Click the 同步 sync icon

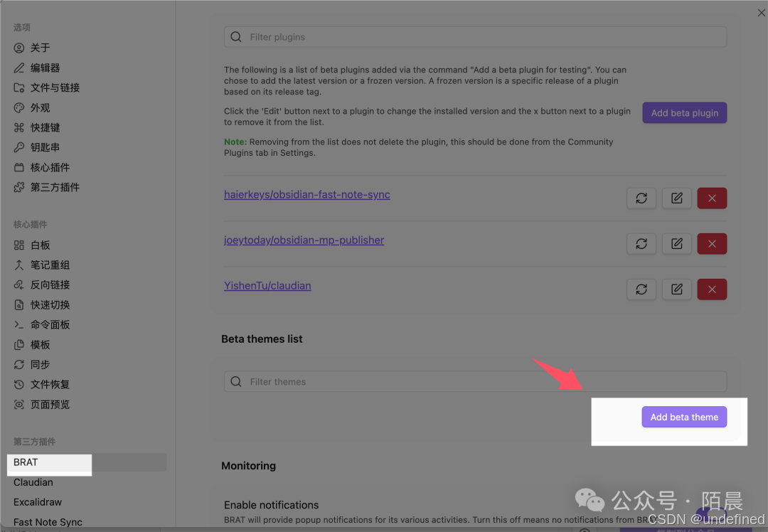click(x=19, y=364)
